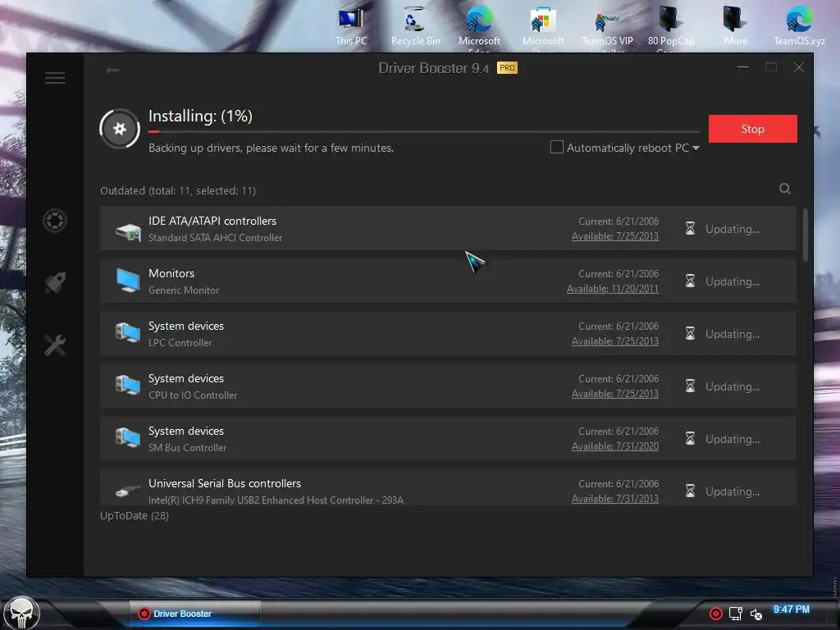This screenshot has height=630, width=840.
Task: Minimize the Driver Booster window
Action: point(743,67)
